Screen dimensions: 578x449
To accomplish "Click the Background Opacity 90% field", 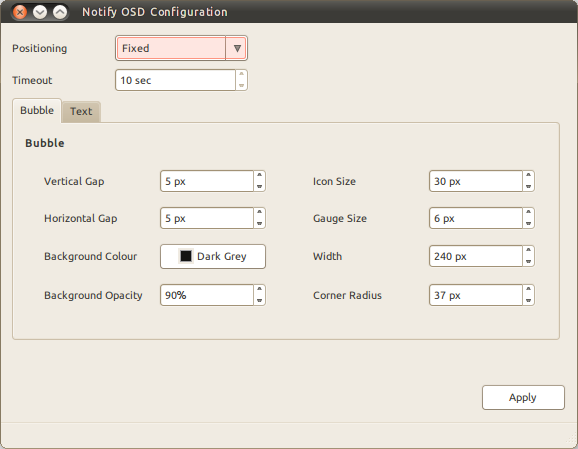I will pos(207,295).
